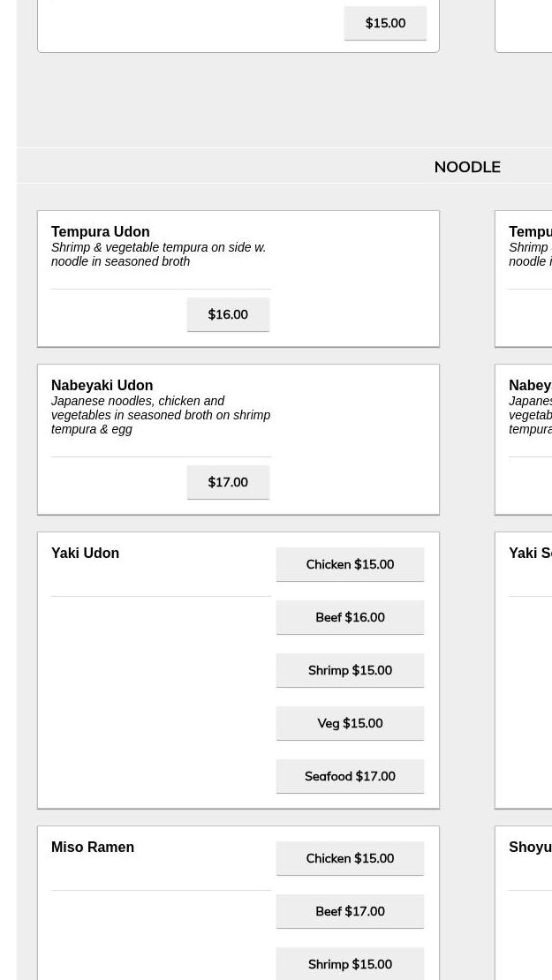The height and width of the screenshot is (980, 552).
Task: Select the $17.00 Nabeyaki Udon price button
Action: click(228, 482)
